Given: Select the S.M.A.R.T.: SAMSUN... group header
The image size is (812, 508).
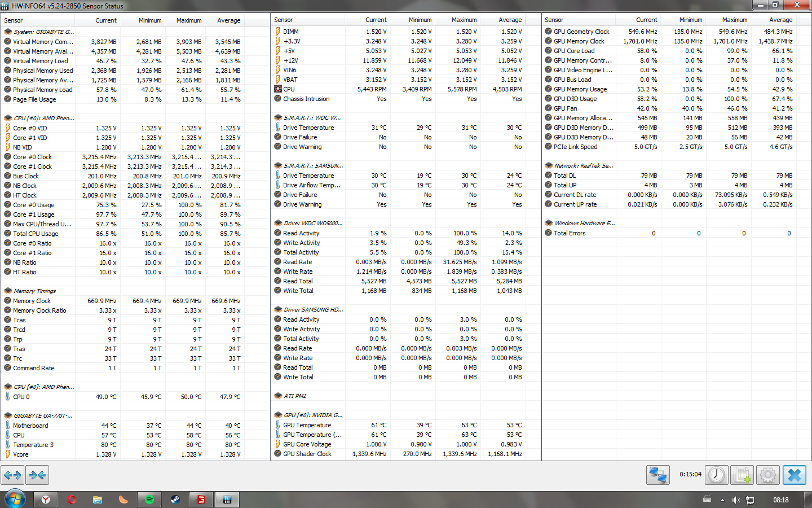Looking at the screenshot, I should coord(314,166).
